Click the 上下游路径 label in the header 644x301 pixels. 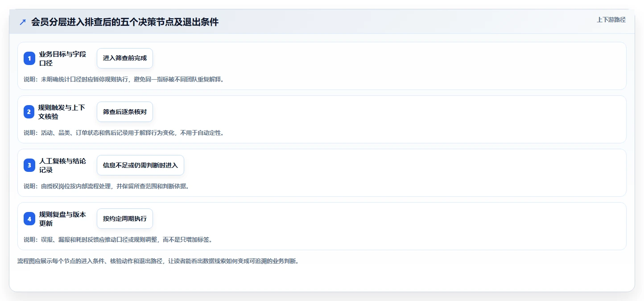pyautogui.click(x=611, y=20)
